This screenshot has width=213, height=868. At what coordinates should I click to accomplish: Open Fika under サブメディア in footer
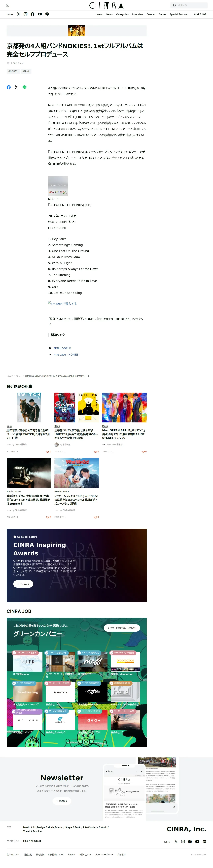(25, 841)
